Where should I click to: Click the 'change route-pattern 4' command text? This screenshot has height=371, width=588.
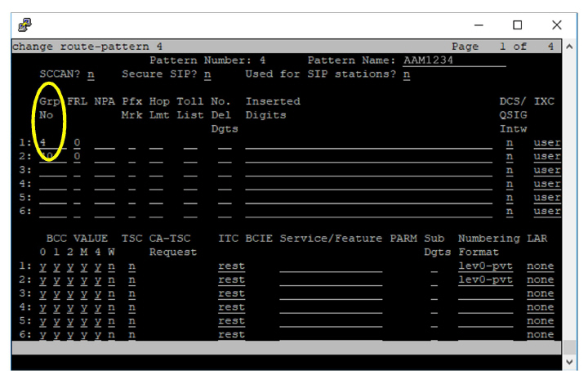pos(87,47)
